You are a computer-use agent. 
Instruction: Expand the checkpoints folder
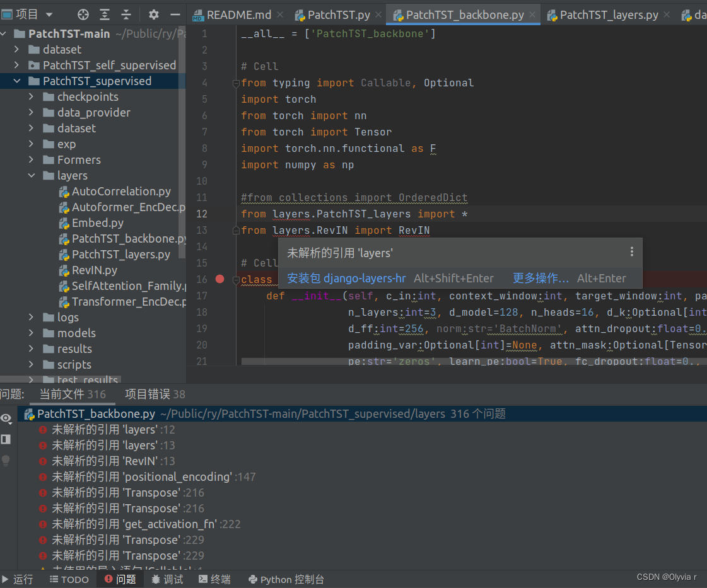31,97
